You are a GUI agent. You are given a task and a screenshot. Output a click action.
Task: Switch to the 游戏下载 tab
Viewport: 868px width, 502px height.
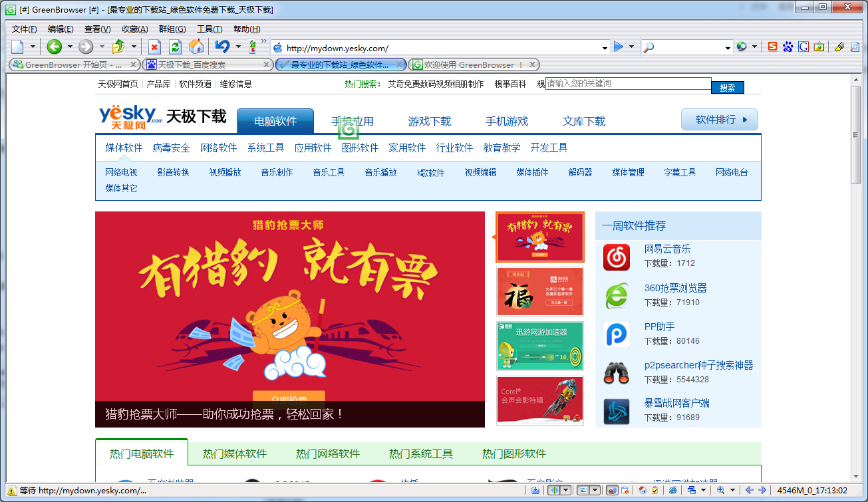[430, 121]
